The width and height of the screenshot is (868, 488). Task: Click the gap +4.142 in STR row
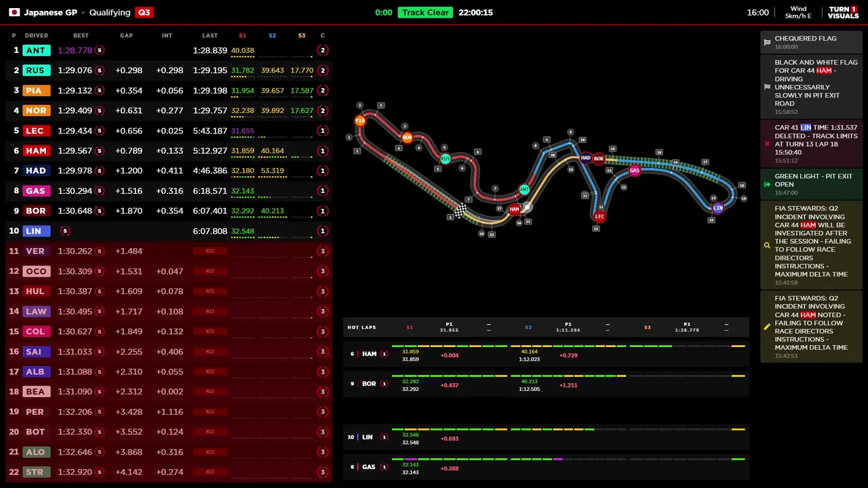(129, 472)
